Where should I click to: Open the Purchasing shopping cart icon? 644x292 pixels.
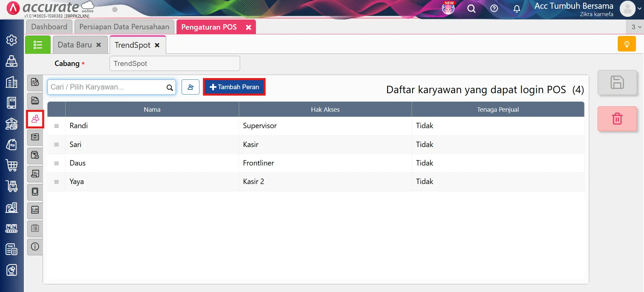point(11,166)
